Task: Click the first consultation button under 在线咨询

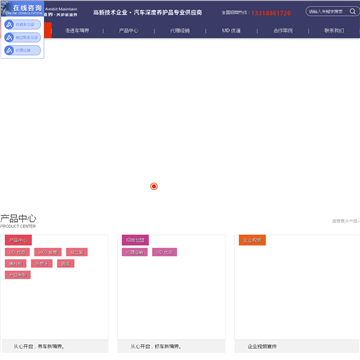Action: coord(23,25)
